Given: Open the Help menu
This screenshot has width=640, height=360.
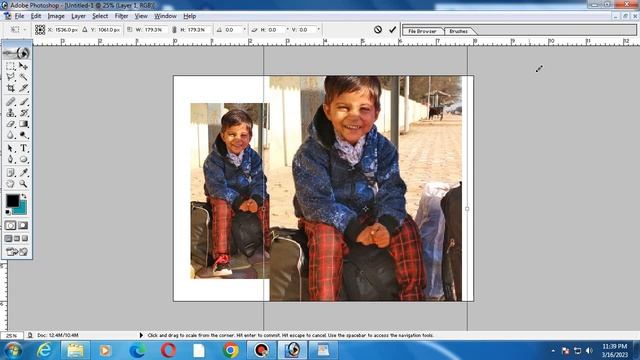Looking at the screenshot, I should point(189,16).
